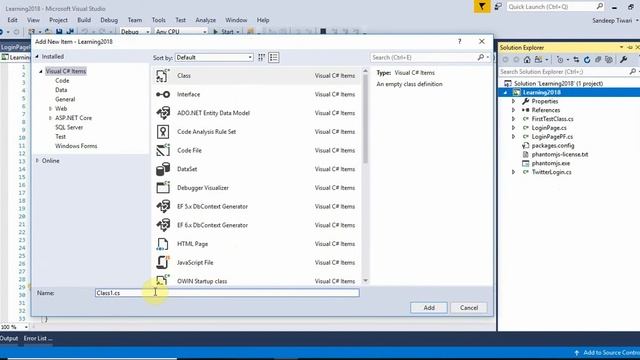This screenshot has width=640, height=360.
Task: Click the Pending Changes Filter clock icon
Action: 560,60
